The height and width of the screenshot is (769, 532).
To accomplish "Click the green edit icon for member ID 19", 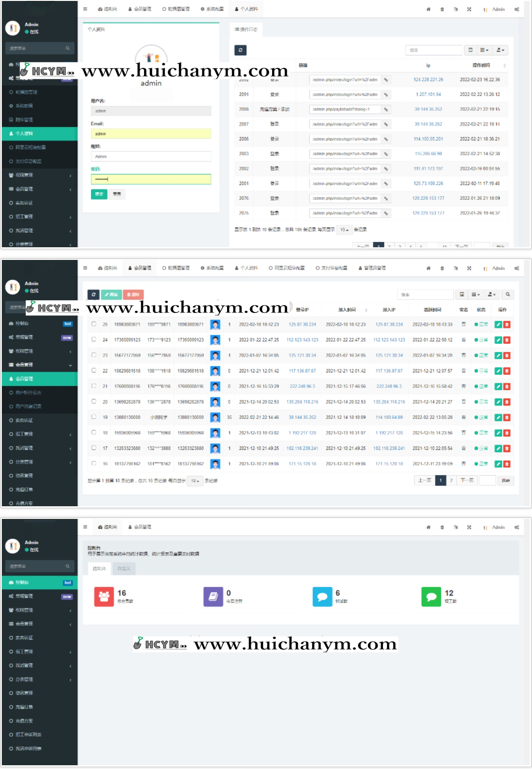I will 498,418.
